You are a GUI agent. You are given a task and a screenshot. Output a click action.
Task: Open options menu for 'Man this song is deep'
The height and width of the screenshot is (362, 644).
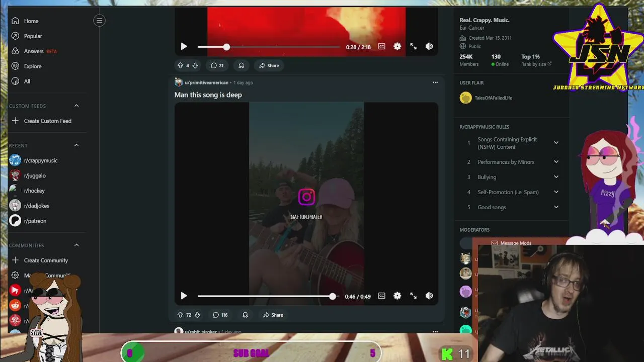tap(435, 82)
